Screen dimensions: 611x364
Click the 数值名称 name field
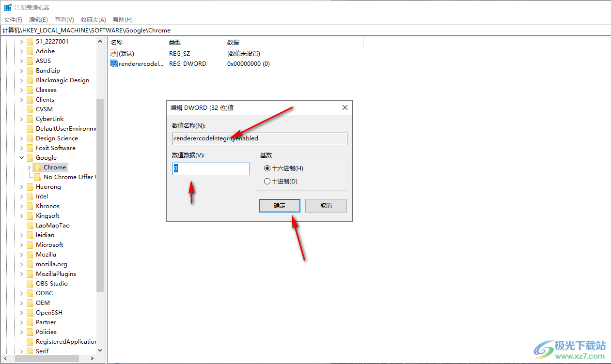(x=260, y=138)
